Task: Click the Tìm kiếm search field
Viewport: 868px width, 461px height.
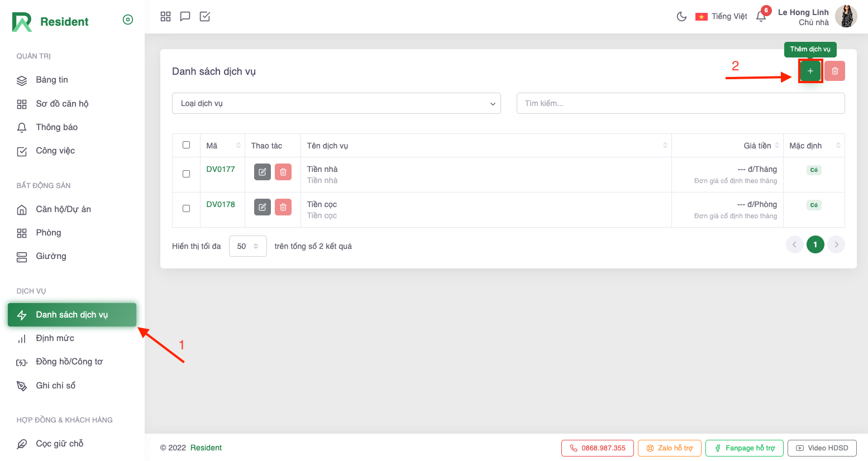Action: point(680,103)
